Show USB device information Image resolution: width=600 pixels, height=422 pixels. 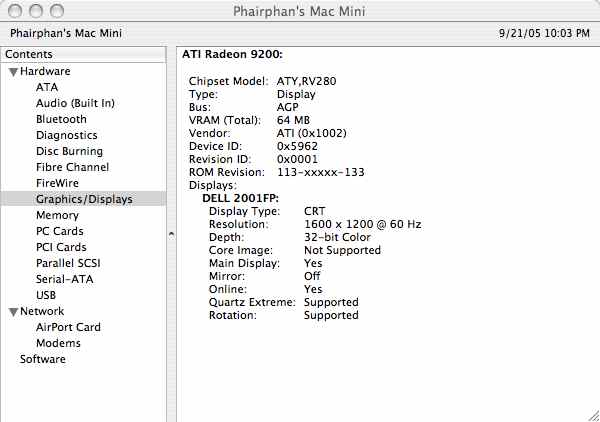pyautogui.click(x=46, y=295)
